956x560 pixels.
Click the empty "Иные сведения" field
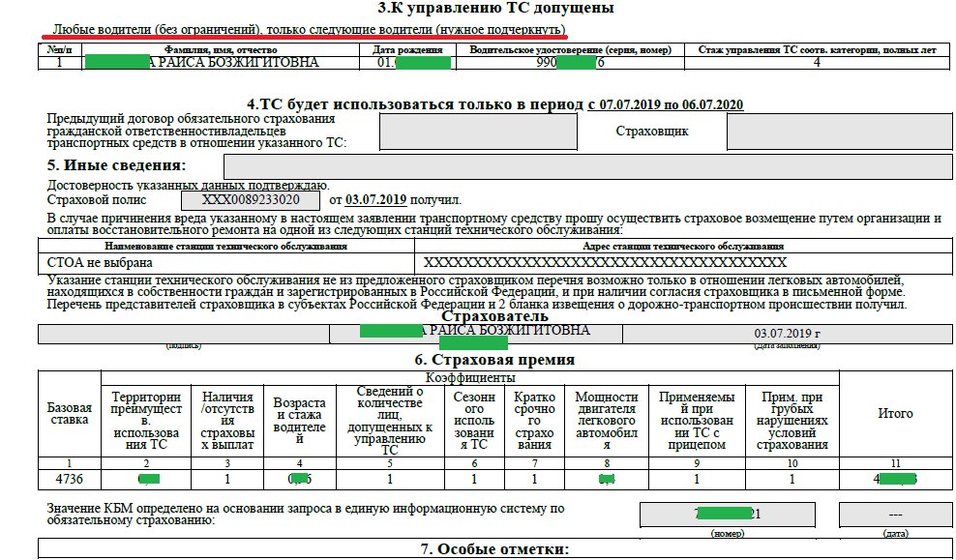click(587, 166)
